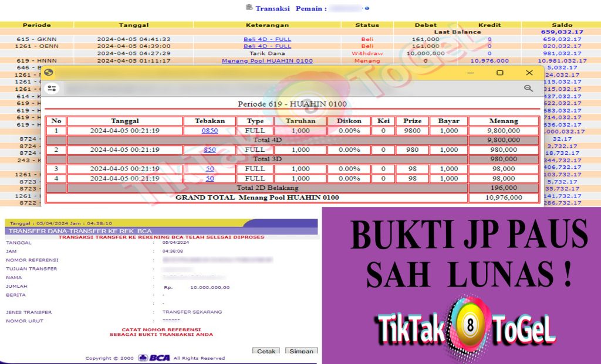The image size is (601, 364).
Task: Click the Transaksi icon in the page header
Action: (x=249, y=8)
